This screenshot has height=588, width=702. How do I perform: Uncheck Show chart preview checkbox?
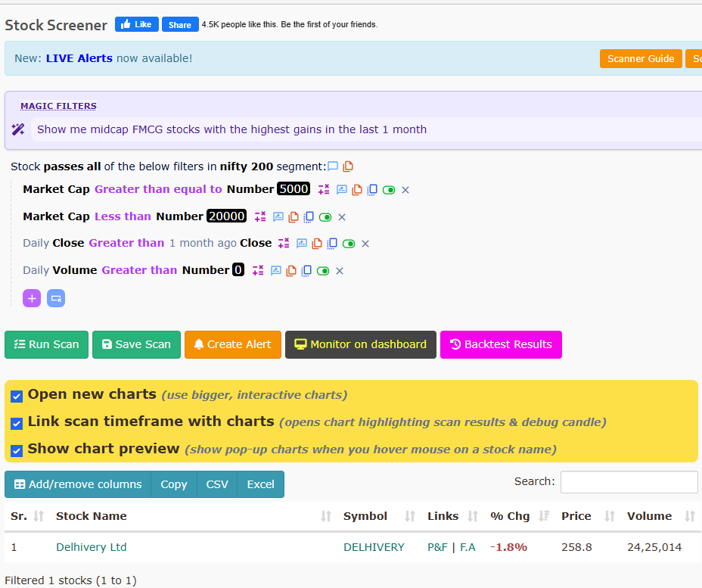(x=17, y=450)
